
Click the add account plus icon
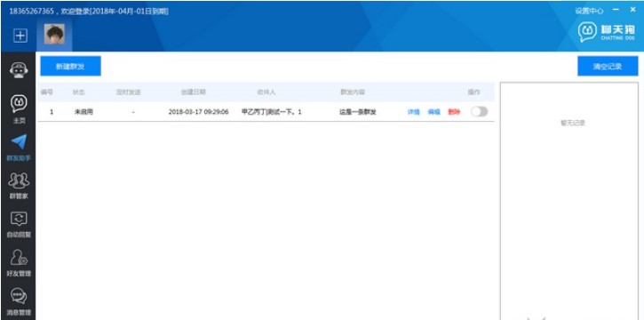coord(20,36)
